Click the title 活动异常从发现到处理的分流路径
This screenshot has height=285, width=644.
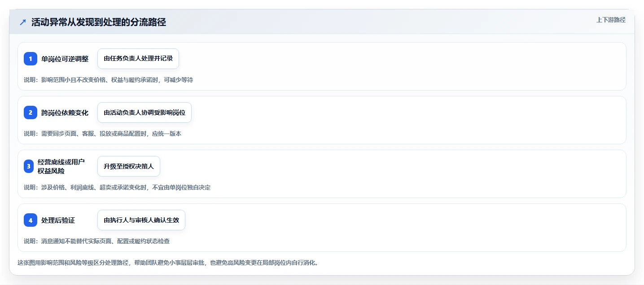point(99,22)
